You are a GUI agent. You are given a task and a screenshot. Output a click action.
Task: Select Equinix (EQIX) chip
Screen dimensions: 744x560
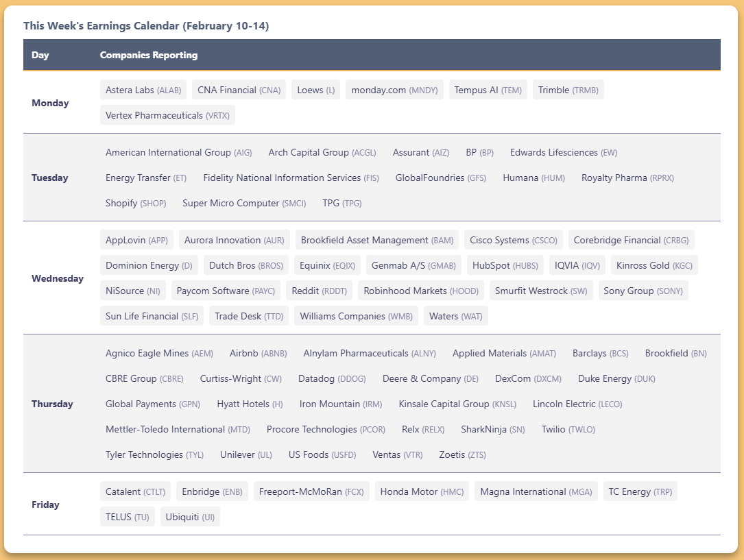[327, 265]
